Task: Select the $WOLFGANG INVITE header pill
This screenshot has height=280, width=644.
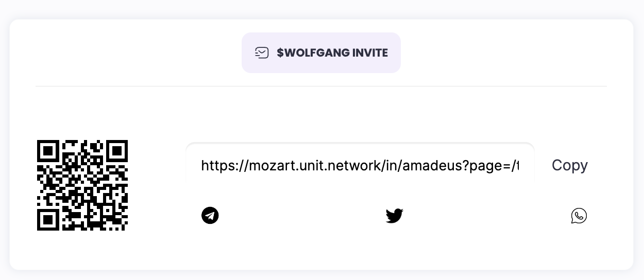Action: 321,53
